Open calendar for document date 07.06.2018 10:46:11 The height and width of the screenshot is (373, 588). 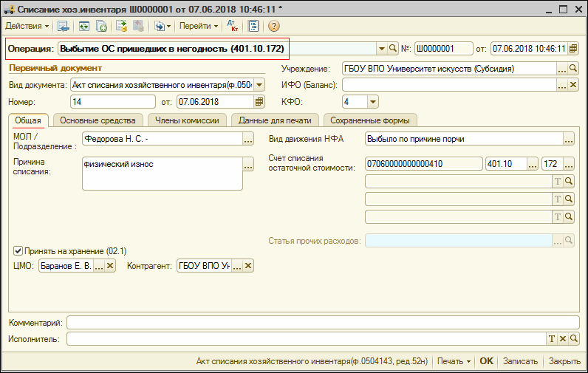pos(573,49)
